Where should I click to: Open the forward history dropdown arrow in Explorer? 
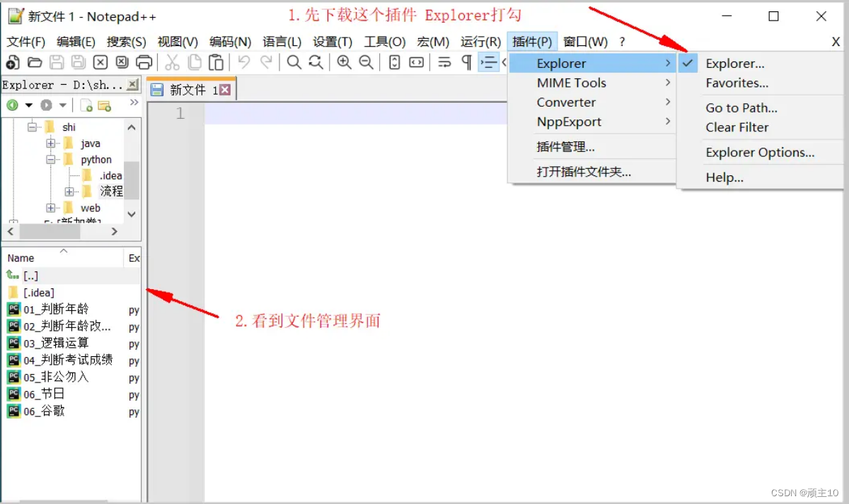coord(62,105)
